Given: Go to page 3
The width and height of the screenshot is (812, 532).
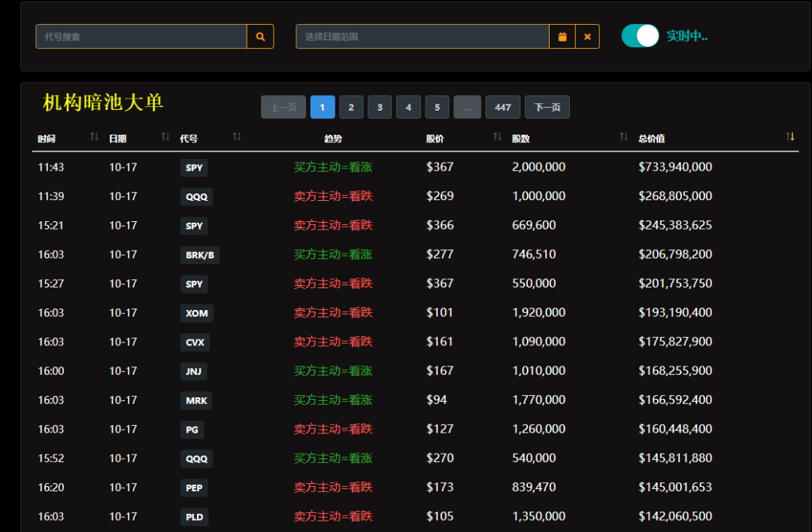Looking at the screenshot, I should tap(380, 108).
